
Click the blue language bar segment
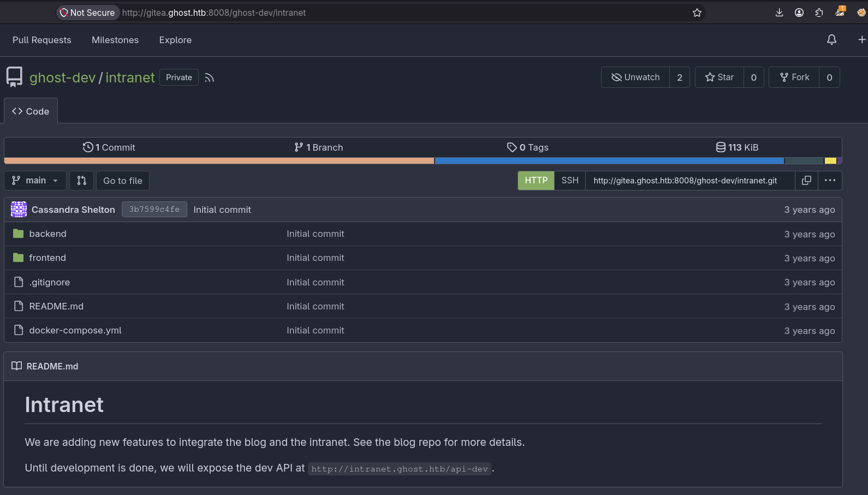[x=609, y=161]
